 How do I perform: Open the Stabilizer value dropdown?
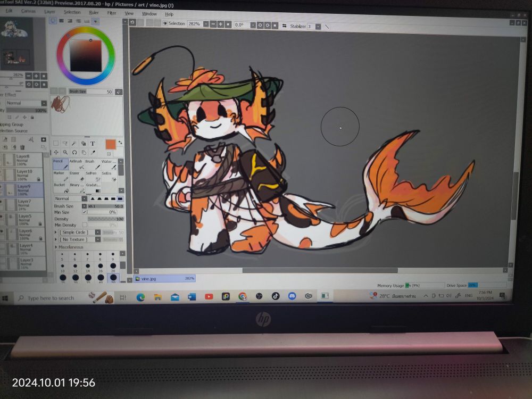pos(318,27)
